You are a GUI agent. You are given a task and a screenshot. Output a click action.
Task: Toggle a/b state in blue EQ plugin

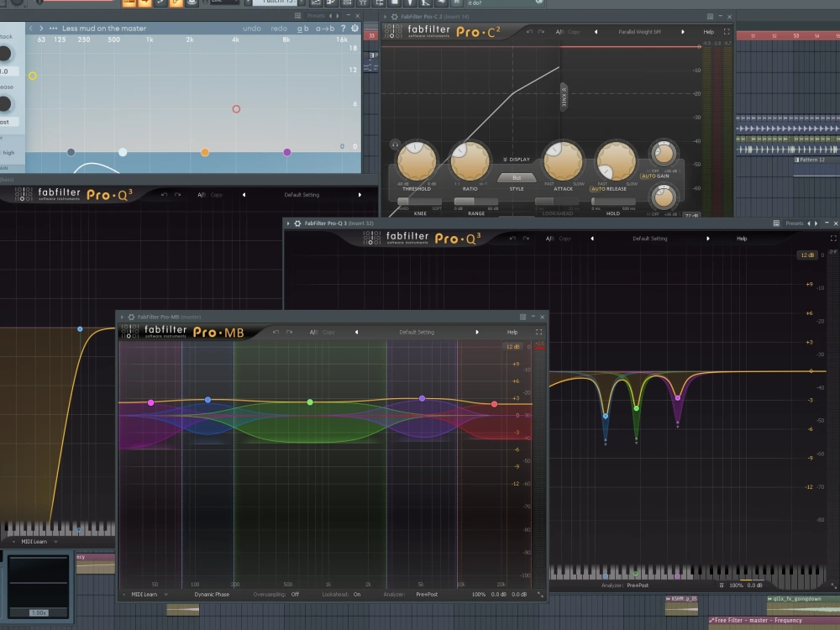[302, 29]
